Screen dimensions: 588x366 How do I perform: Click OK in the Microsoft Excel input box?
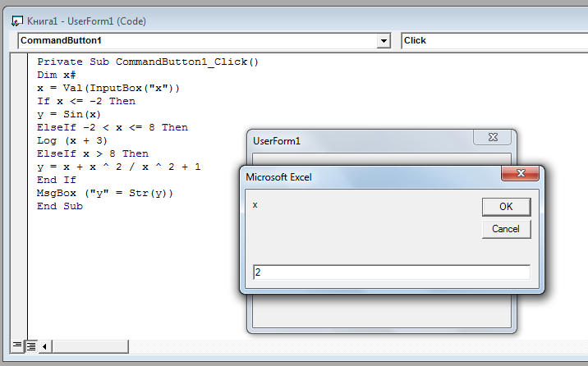[x=506, y=207]
